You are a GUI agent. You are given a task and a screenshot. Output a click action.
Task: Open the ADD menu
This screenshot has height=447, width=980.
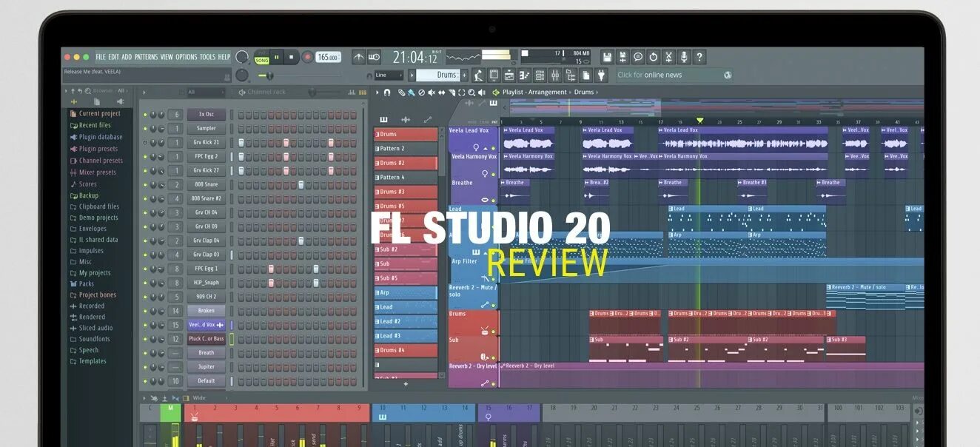(127, 57)
